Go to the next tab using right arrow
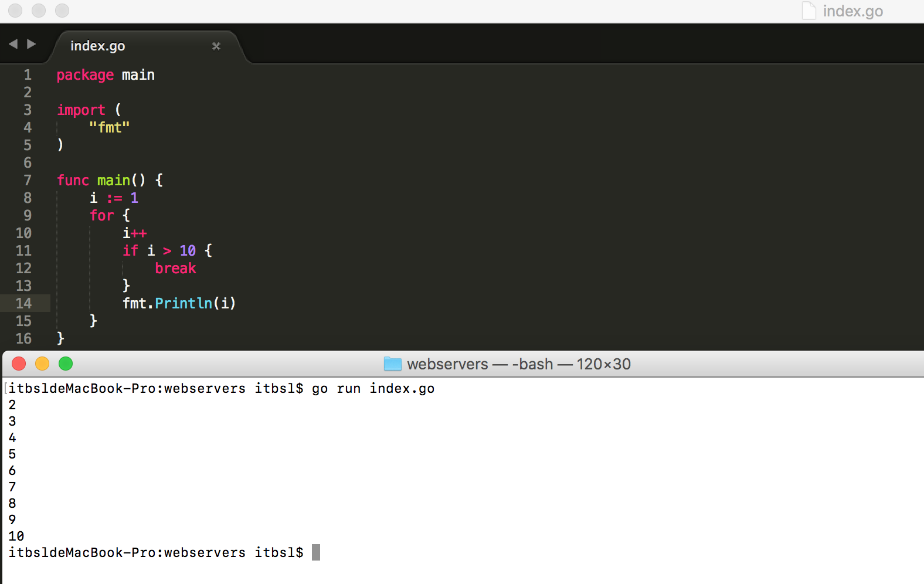The image size is (924, 584). coord(32,44)
